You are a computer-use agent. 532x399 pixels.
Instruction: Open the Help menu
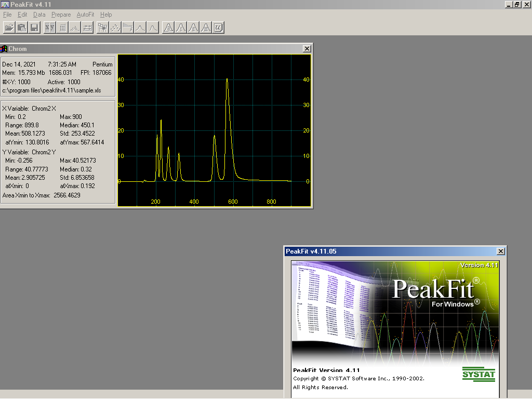[x=106, y=15]
